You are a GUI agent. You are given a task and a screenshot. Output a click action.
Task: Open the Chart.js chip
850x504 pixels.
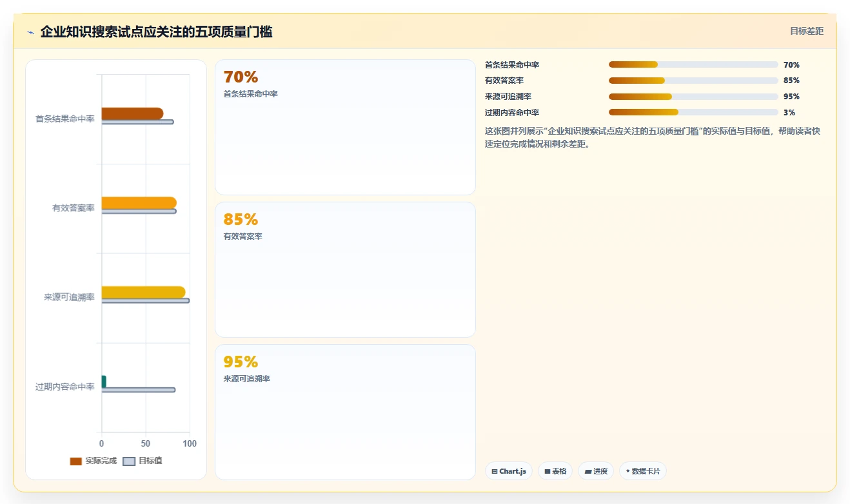pos(509,471)
